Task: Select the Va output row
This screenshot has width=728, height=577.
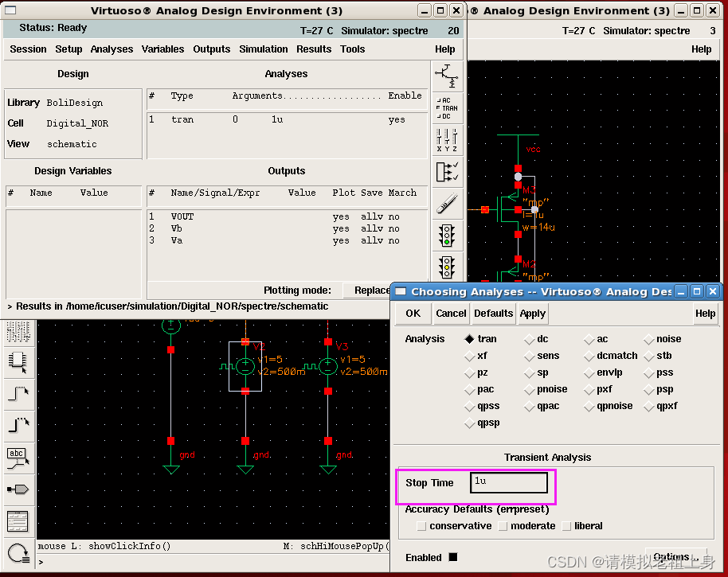Action: tap(287, 240)
